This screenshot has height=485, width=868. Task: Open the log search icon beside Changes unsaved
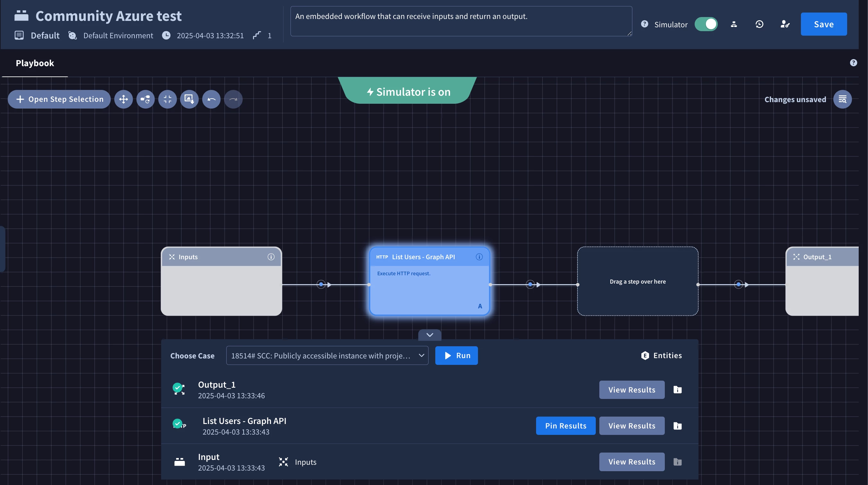pos(842,99)
